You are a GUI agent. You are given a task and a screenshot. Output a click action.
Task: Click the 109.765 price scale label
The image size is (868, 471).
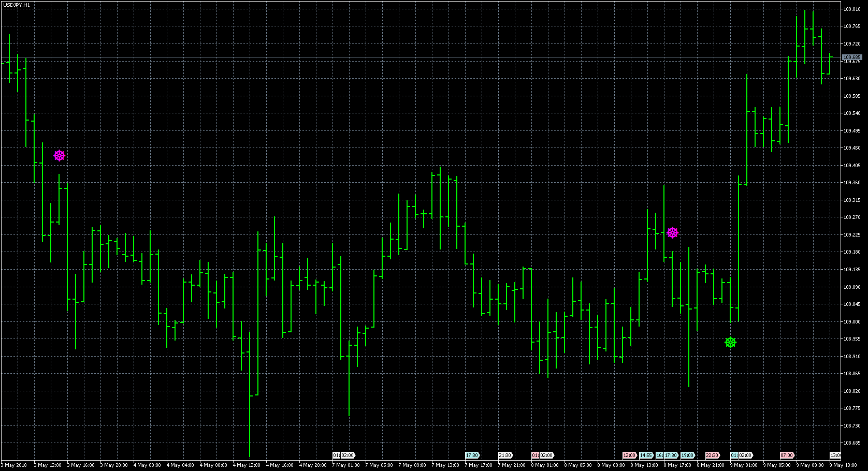pyautogui.click(x=852, y=26)
